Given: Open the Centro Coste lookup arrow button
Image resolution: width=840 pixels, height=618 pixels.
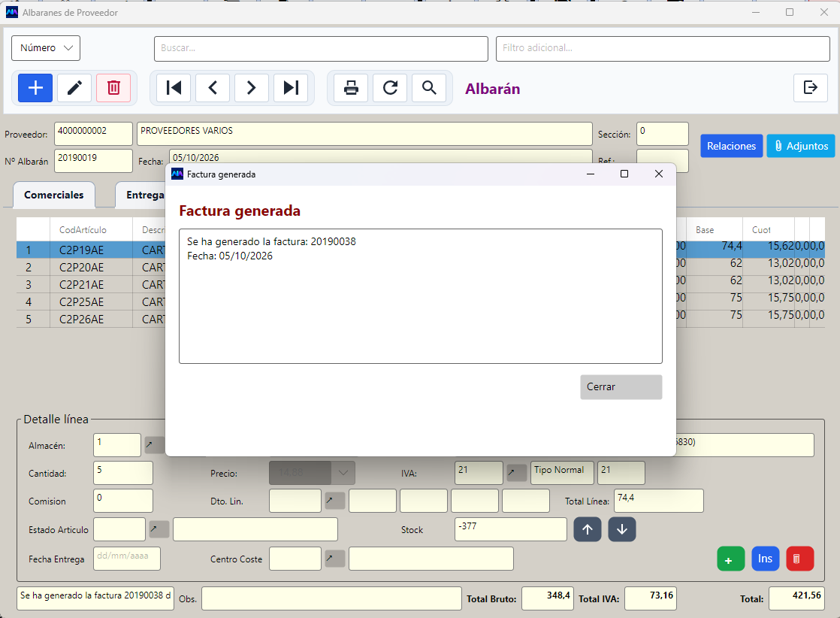Looking at the screenshot, I should (335, 559).
